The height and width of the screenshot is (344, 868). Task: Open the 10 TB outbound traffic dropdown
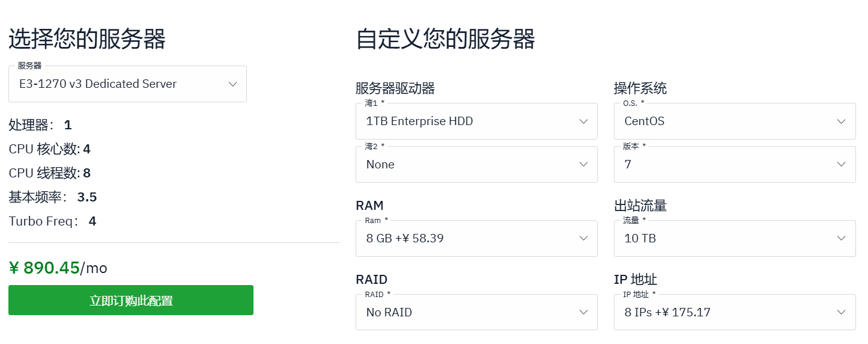tap(727, 239)
